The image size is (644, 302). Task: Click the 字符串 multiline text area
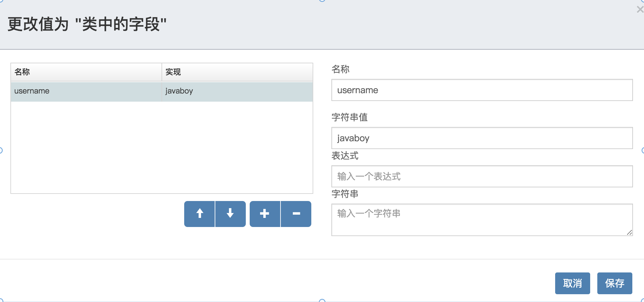click(x=482, y=220)
